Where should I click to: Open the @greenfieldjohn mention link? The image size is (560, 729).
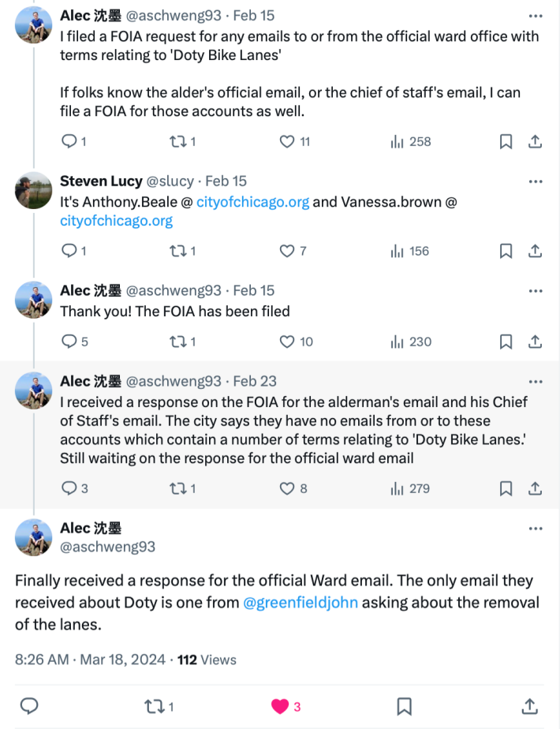[300, 604]
